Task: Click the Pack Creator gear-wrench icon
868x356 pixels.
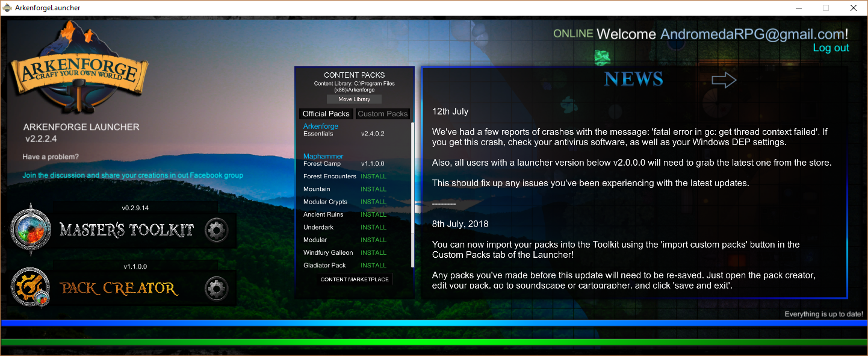Action: [31, 289]
